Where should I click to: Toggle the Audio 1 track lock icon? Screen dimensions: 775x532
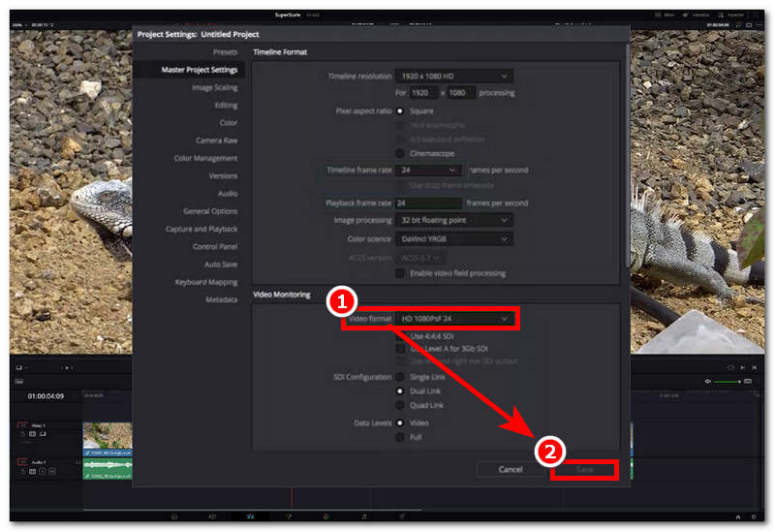point(22,471)
